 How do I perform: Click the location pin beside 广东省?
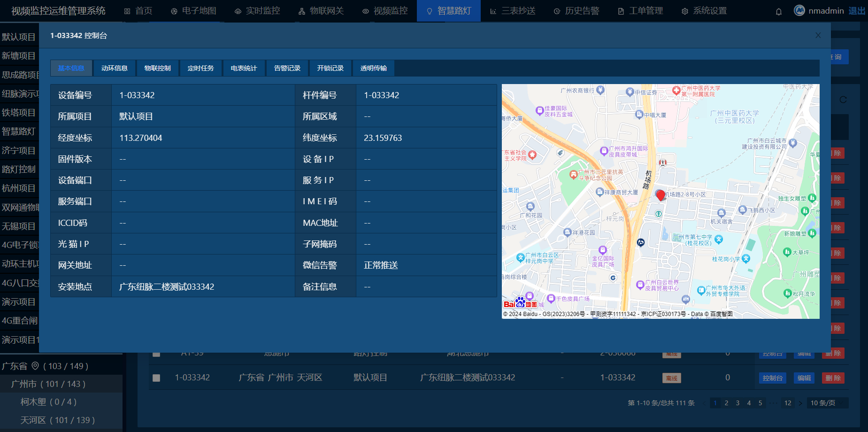[x=35, y=366]
